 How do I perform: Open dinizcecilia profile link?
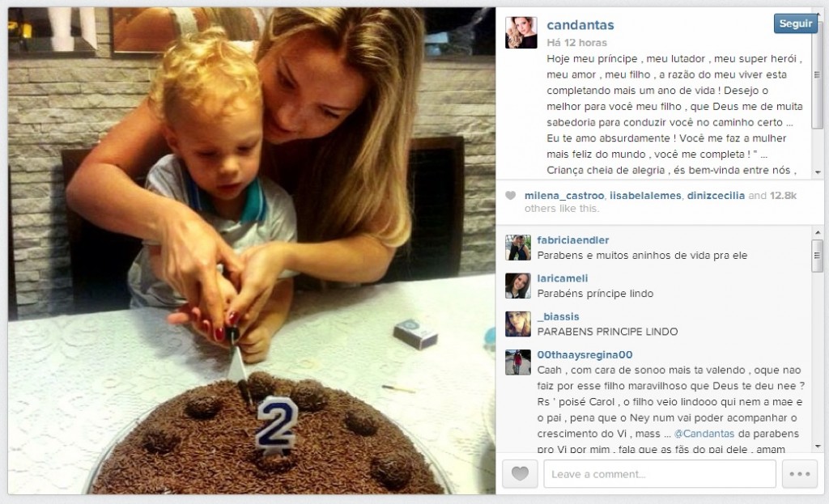[716, 196]
